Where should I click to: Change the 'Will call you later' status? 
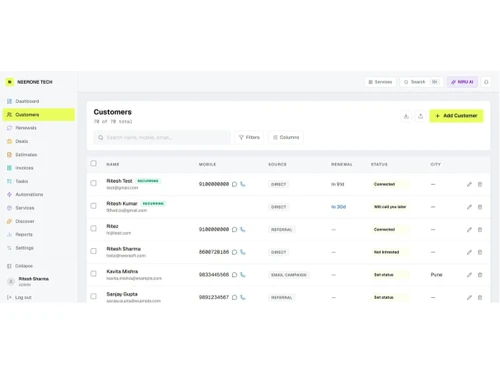390,207
